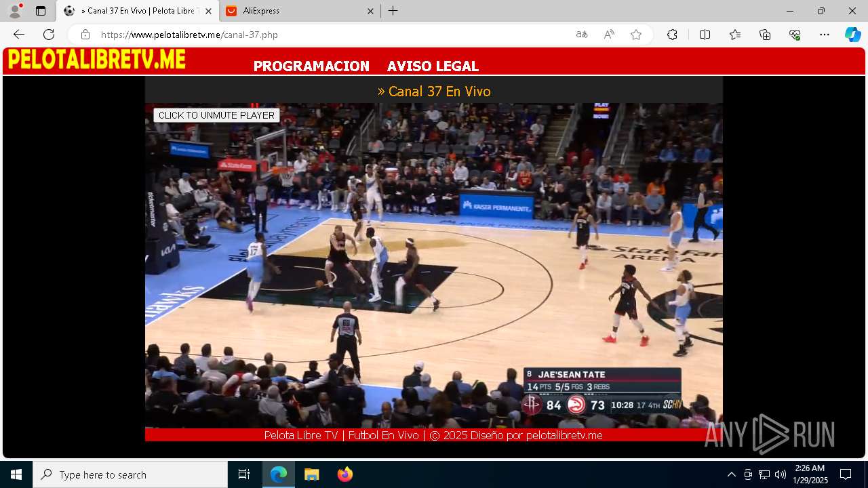Toggle split screen icon
This screenshot has width=868, height=488.
(x=705, y=35)
